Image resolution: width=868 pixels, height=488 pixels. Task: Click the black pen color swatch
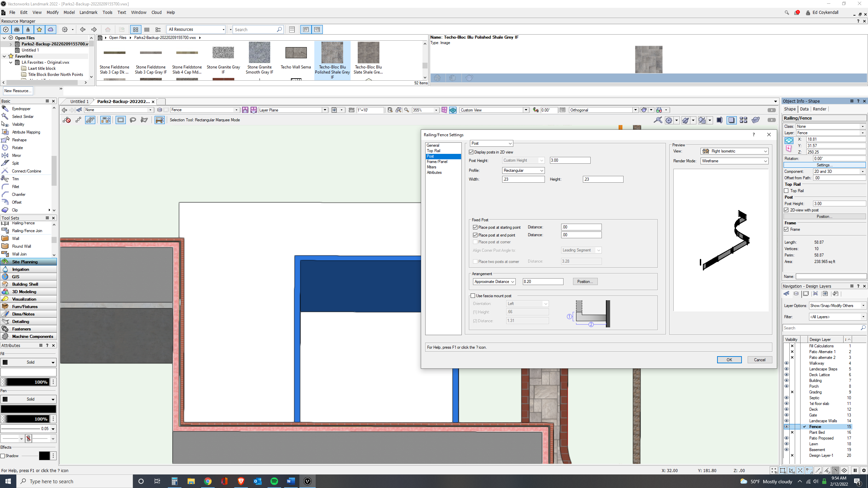coord(28,409)
